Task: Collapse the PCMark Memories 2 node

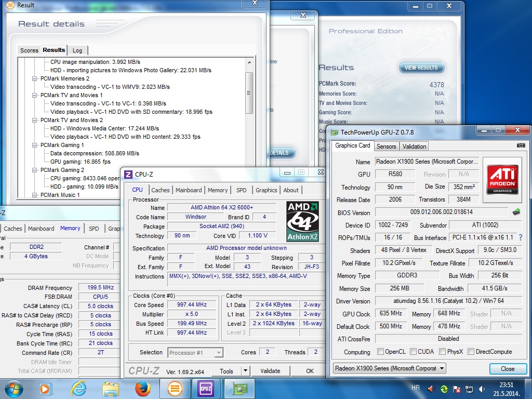Action: coord(34,78)
